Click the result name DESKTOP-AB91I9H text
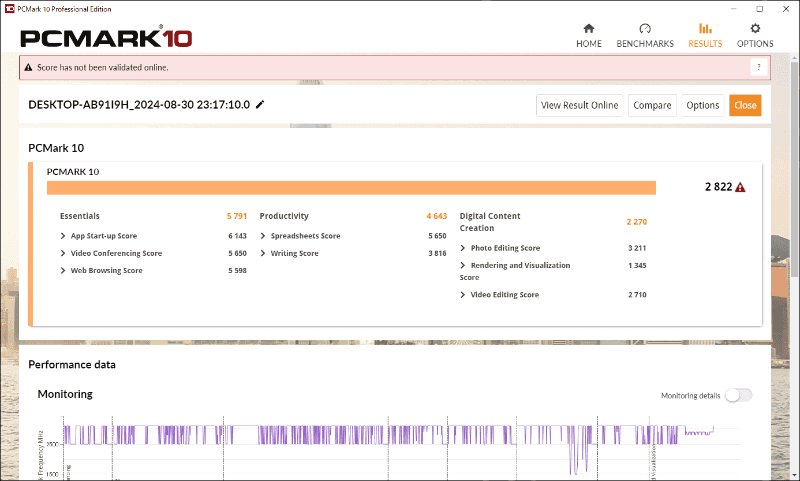This screenshot has height=481, width=800. click(x=139, y=105)
